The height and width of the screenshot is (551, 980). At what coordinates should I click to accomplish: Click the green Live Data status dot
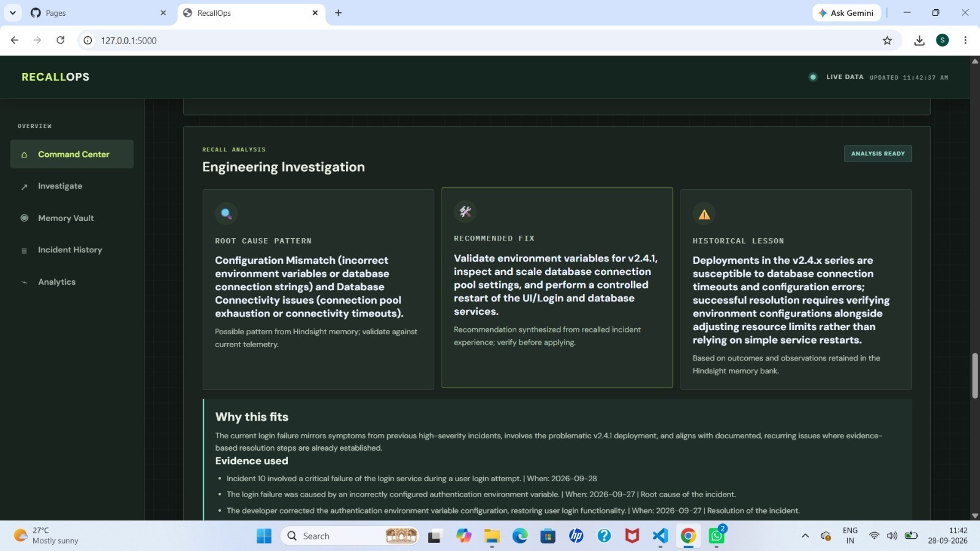pyautogui.click(x=813, y=77)
